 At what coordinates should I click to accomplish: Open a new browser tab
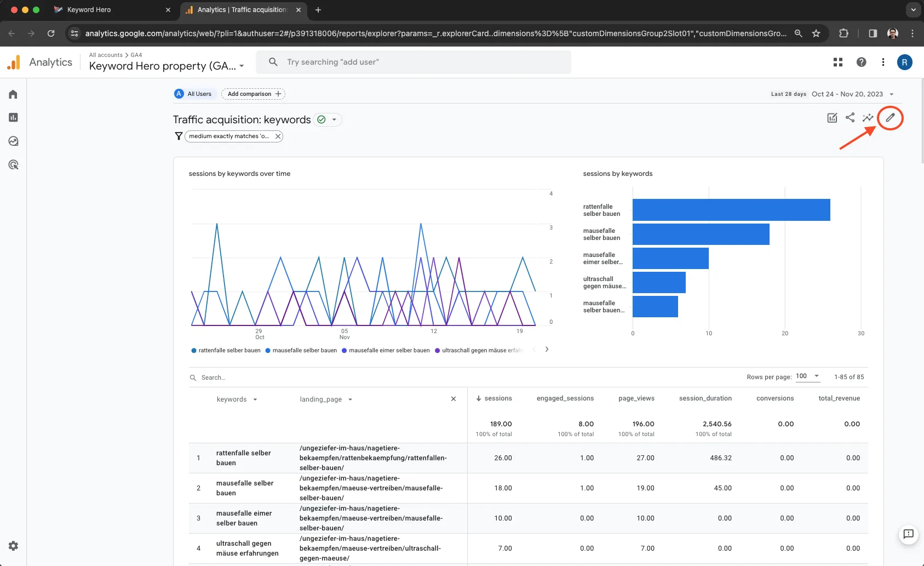pos(318,10)
